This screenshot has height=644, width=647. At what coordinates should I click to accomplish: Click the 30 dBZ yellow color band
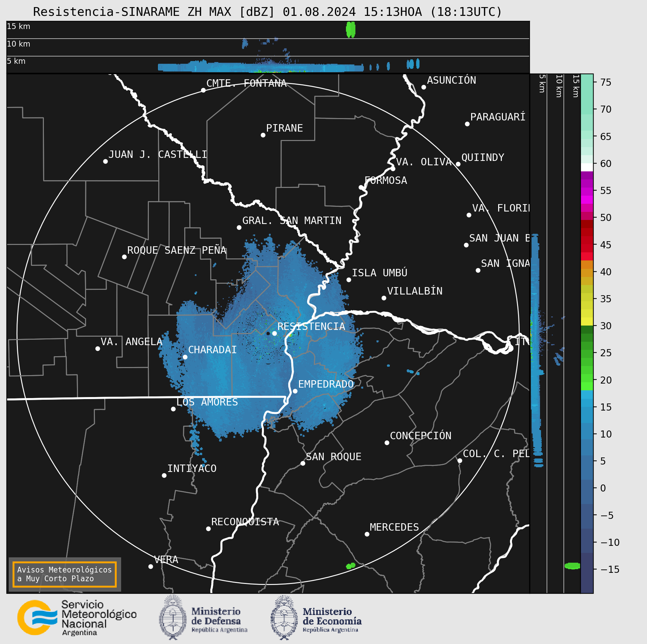click(587, 321)
